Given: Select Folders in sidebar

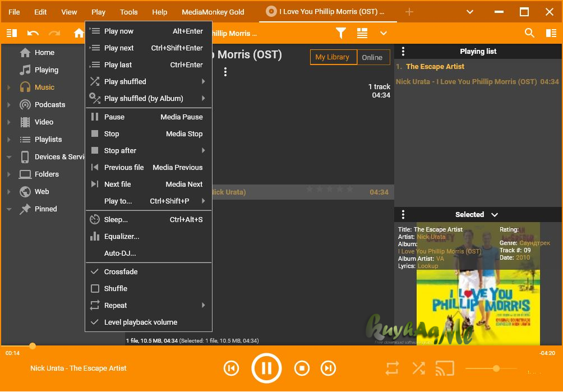Looking at the screenshot, I should click(47, 174).
